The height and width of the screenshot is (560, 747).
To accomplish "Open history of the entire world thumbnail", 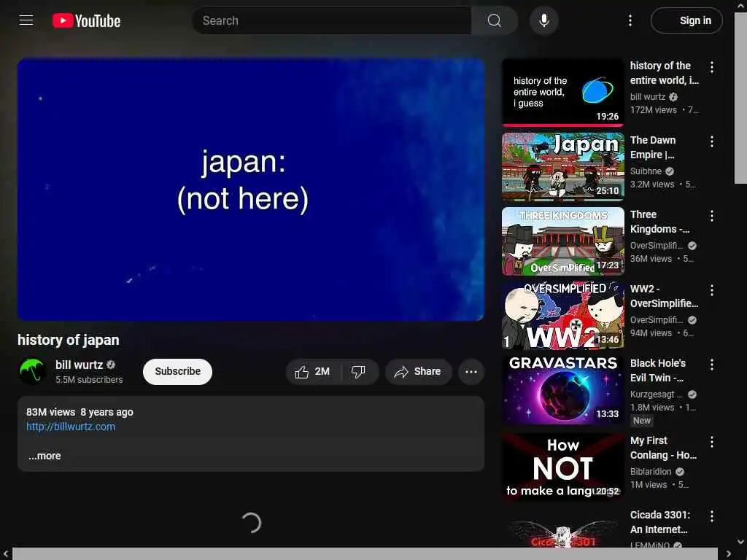I will 562,93.
